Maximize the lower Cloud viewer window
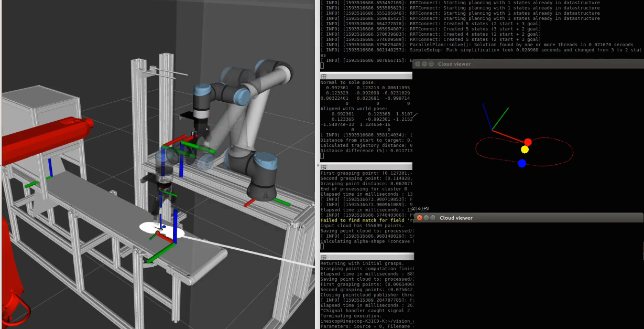 [x=433, y=218]
